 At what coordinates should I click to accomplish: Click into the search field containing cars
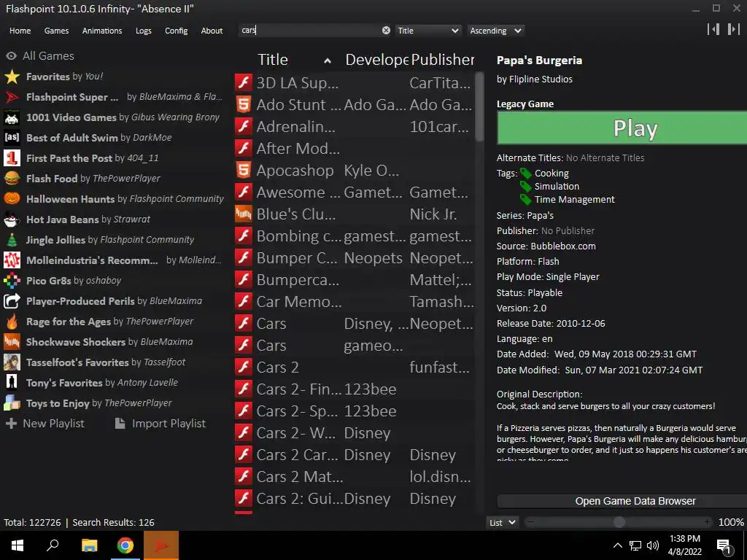pos(309,31)
